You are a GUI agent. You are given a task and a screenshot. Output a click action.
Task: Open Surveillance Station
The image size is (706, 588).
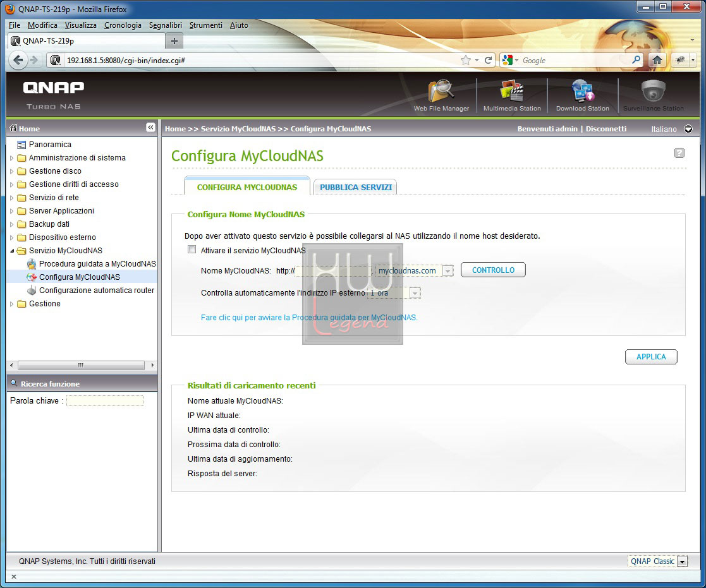(x=654, y=95)
